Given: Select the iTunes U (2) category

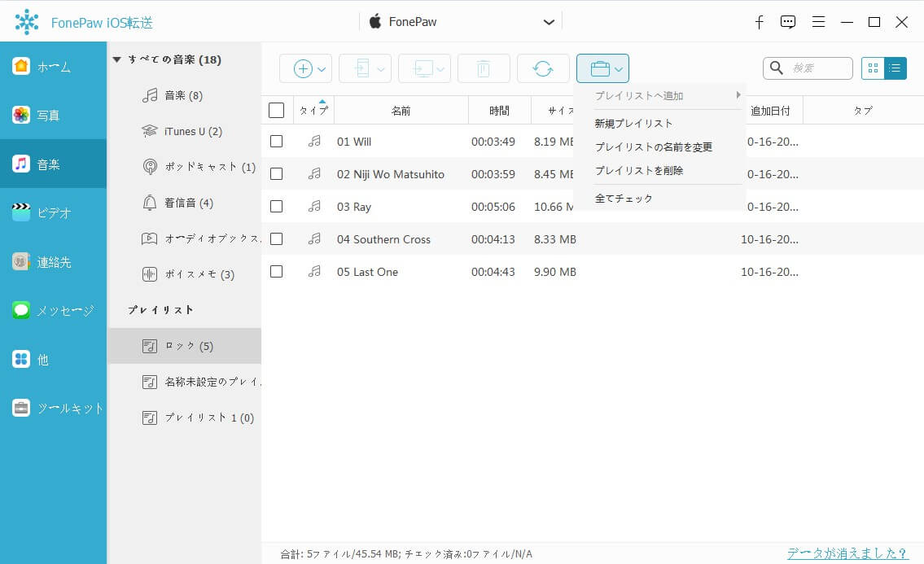Looking at the screenshot, I should coord(184,131).
